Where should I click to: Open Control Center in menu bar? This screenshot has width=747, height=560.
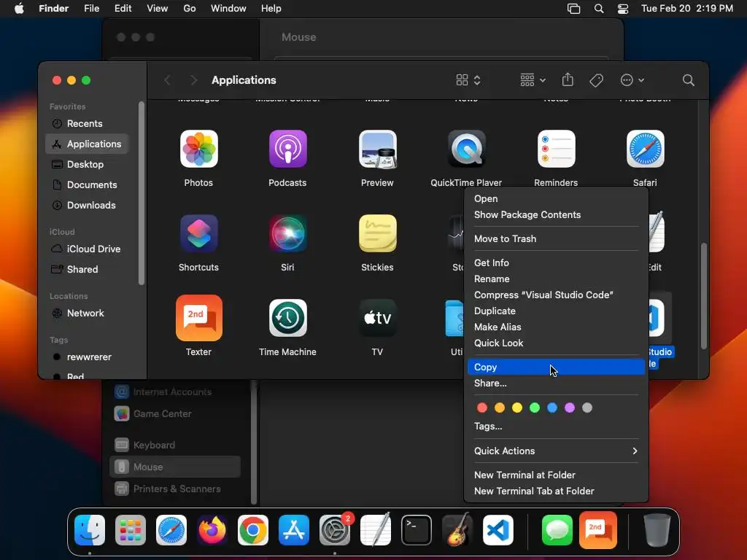[x=623, y=9]
